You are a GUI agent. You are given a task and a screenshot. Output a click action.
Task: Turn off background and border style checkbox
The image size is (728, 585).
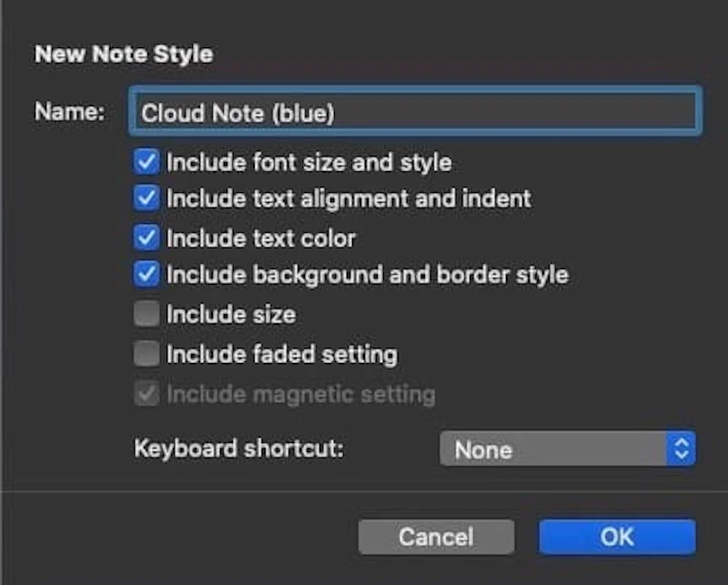(x=147, y=274)
